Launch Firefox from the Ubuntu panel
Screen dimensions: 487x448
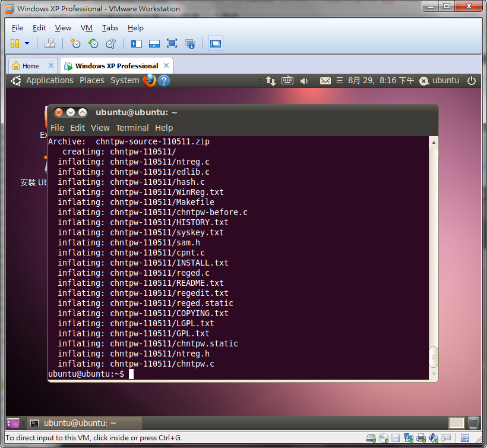click(150, 80)
